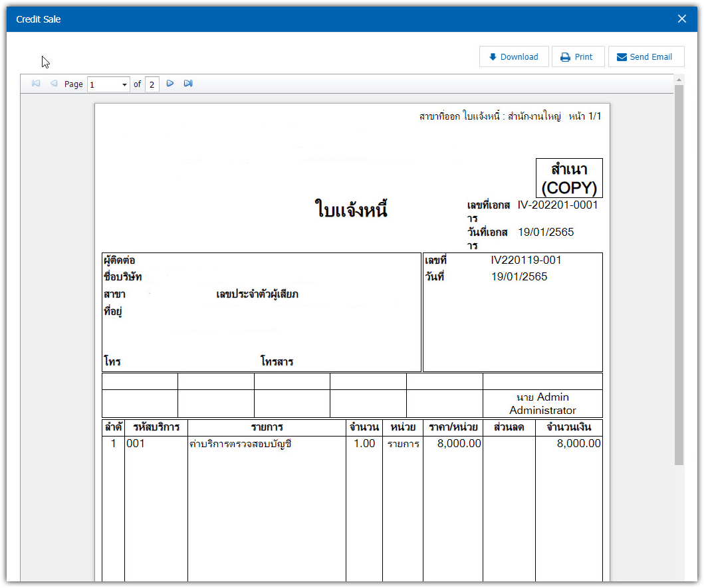
Task: Go to the first page of the report
Action: pyautogui.click(x=36, y=84)
